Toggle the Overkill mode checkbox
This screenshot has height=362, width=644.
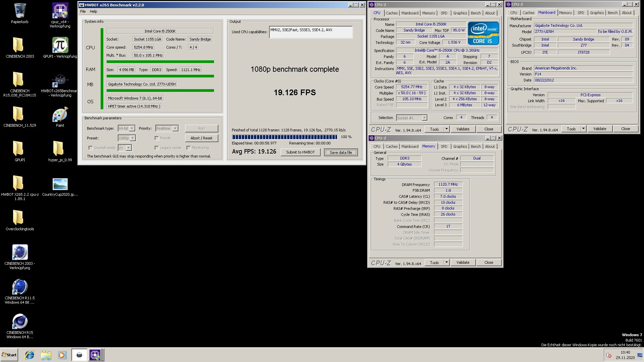[91, 148]
